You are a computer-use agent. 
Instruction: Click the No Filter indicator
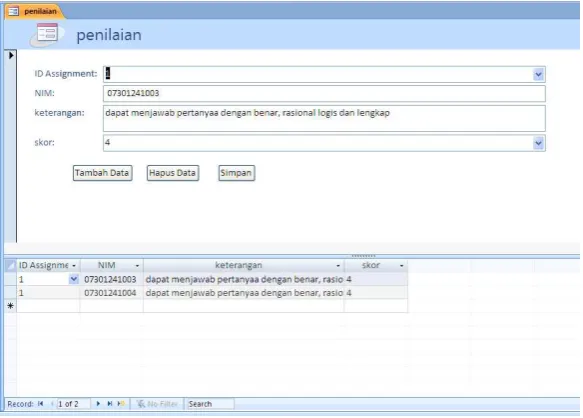(157, 404)
